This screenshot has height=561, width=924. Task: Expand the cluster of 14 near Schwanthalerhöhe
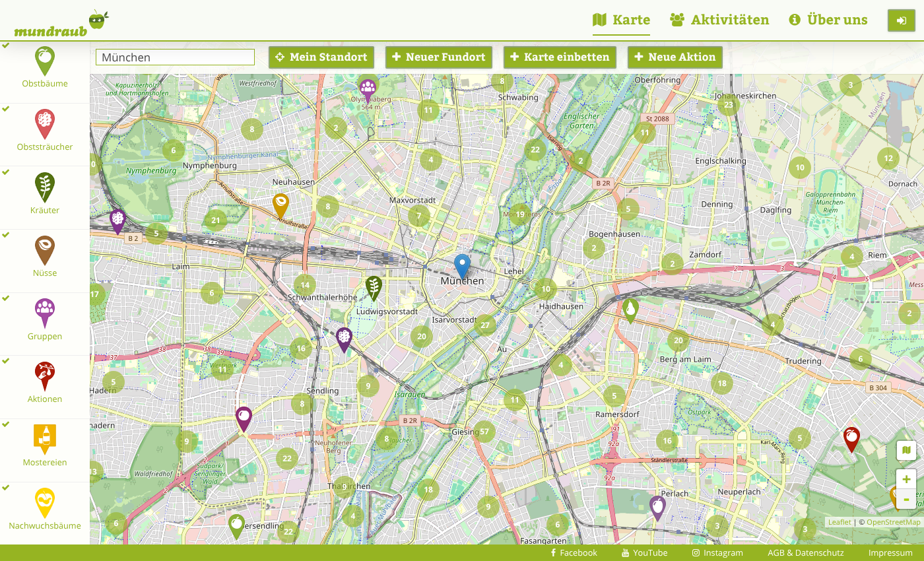click(304, 285)
